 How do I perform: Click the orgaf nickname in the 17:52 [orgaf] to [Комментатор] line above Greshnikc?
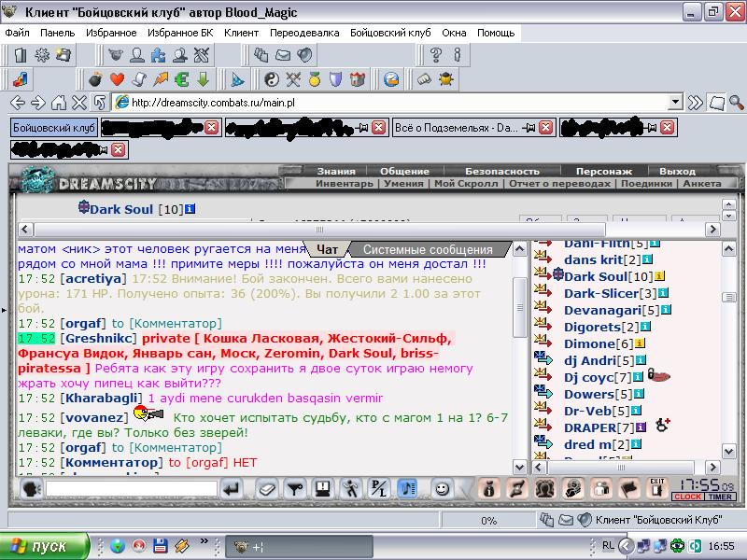pos(83,323)
